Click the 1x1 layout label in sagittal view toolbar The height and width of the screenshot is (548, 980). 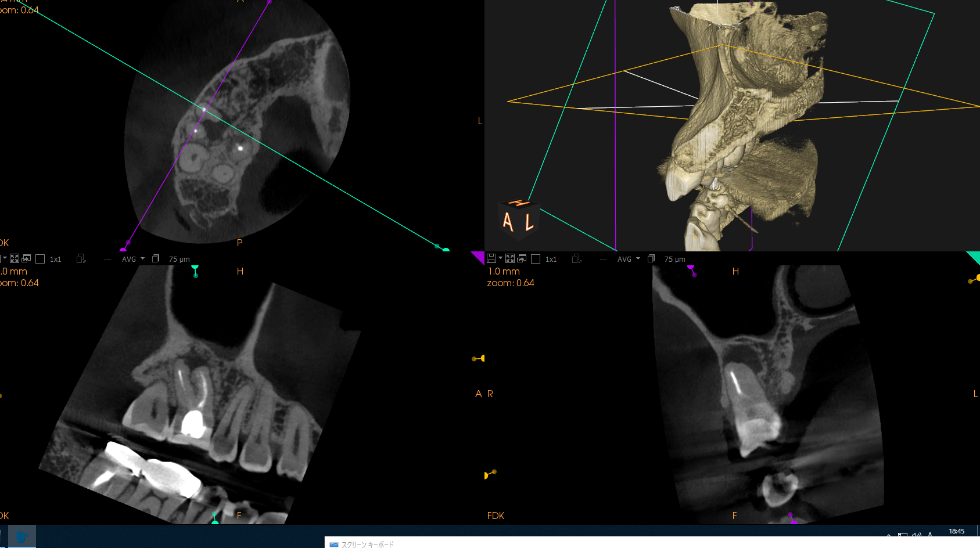(x=55, y=259)
